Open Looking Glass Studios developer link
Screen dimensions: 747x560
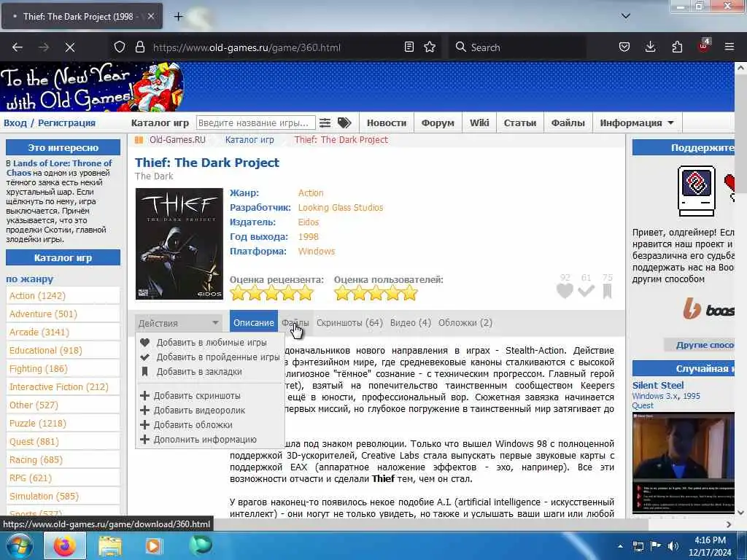pos(341,208)
